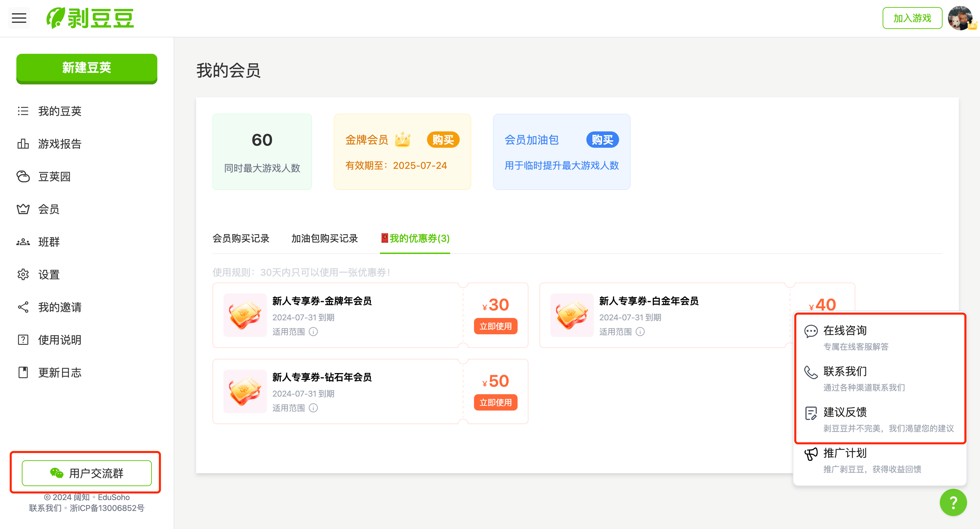This screenshot has width=980, height=529.
Task: Click EduSoho footer link
Action: point(114,497)
